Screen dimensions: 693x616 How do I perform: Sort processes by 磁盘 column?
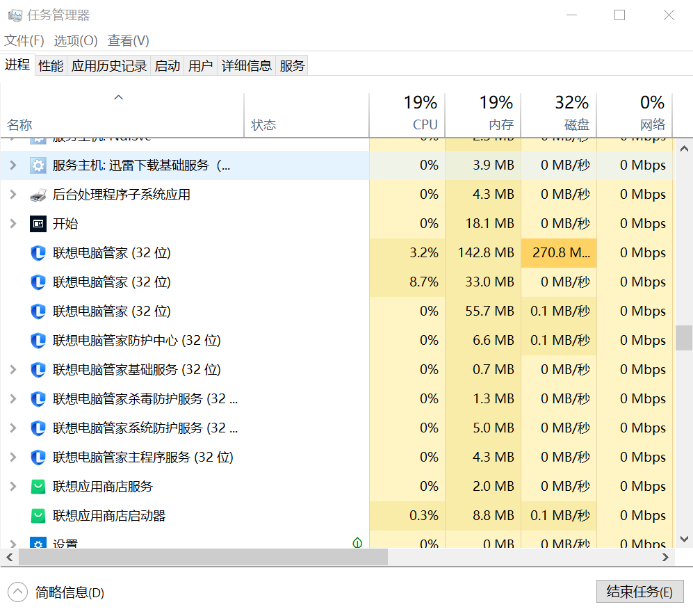(x=559, y=115)
